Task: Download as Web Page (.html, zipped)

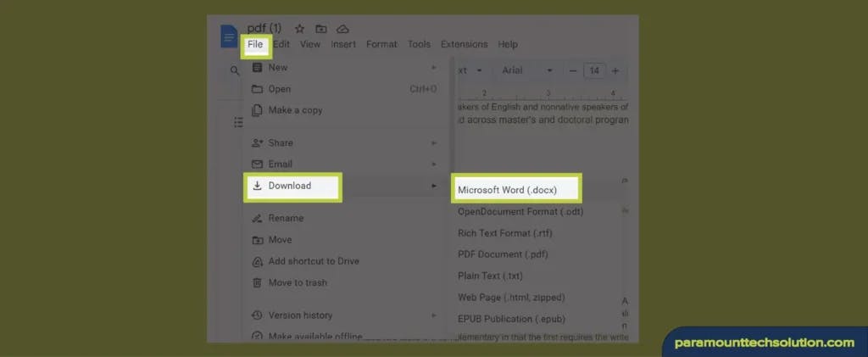Action: click(x=511, y=298)
